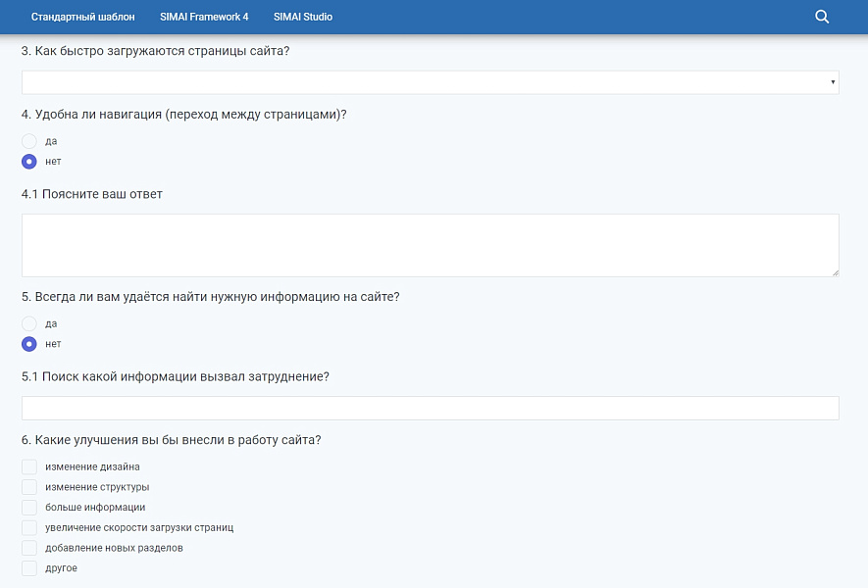Viewport: 868px width, 588px height.
Task: Open the page loading speed dropdown
Action: click(430, 82)
